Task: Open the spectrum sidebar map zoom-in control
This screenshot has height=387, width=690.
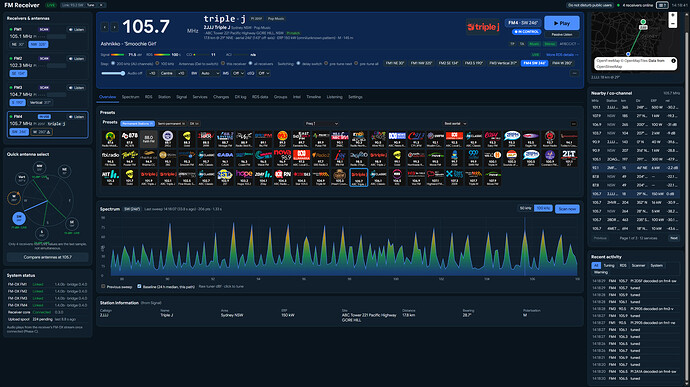Action: (x=672, y=15)
